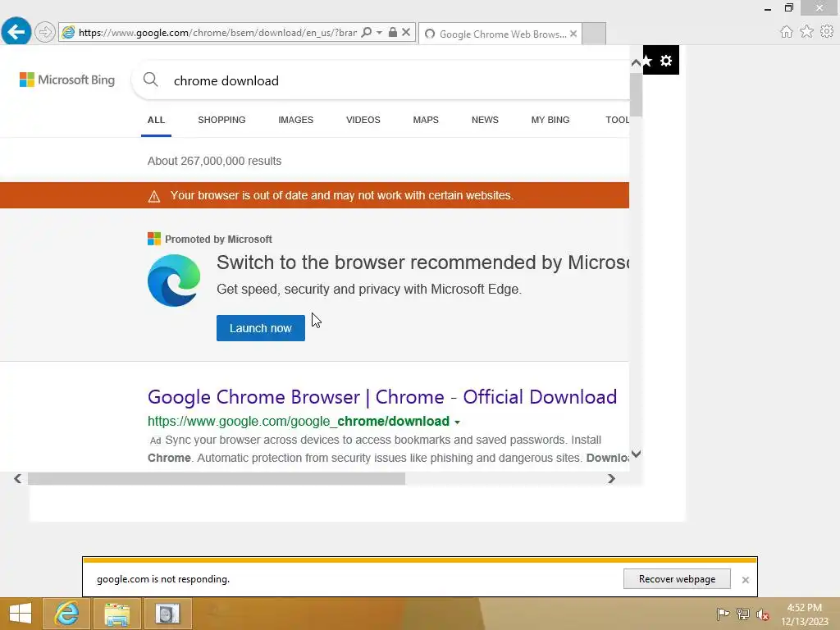The width and height of the screenshot is (840, 630).
Task: Click the Microsoft Bing logo
Action: (x=67, y=80)
